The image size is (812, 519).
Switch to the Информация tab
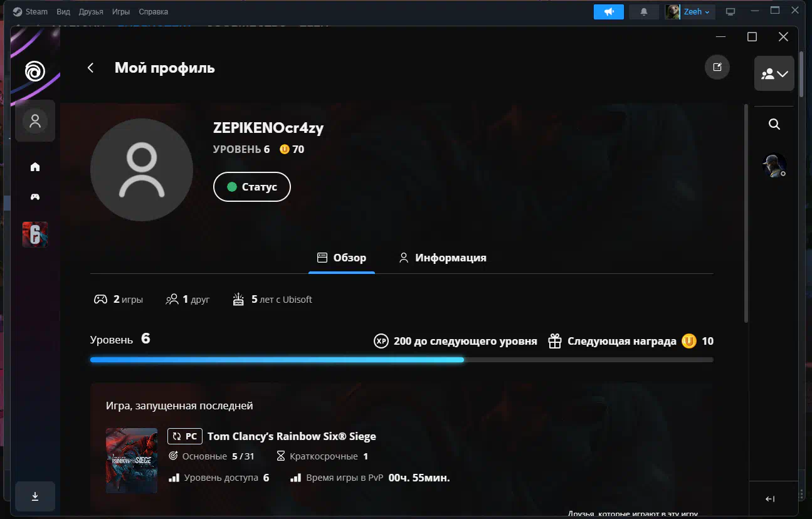click(443, 258)
